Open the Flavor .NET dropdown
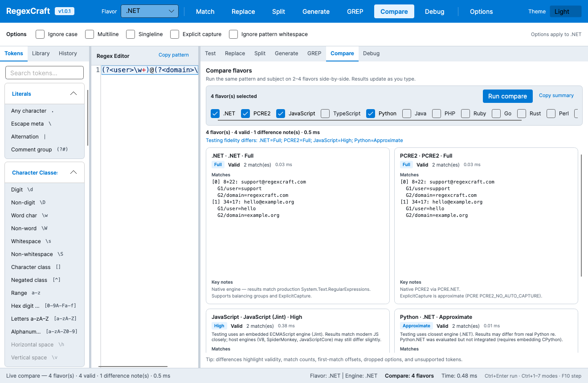The width and height of the screenshot is (588, 383). (150, 11)
